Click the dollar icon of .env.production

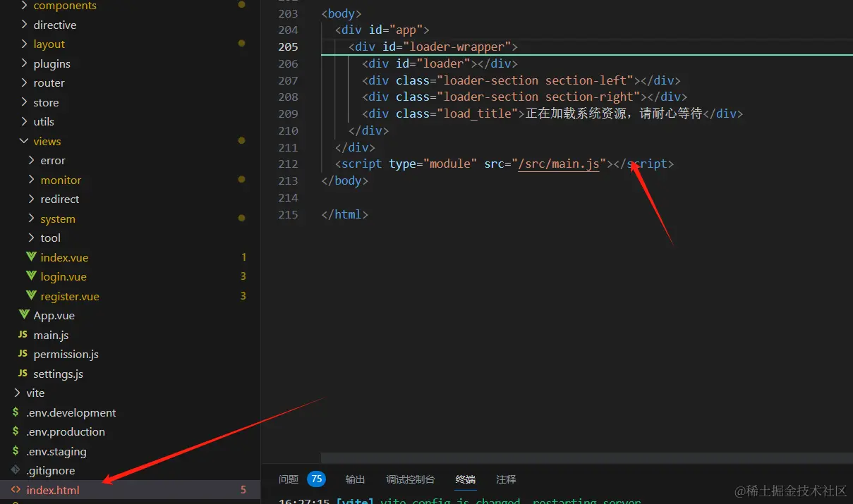coord(16,431)
